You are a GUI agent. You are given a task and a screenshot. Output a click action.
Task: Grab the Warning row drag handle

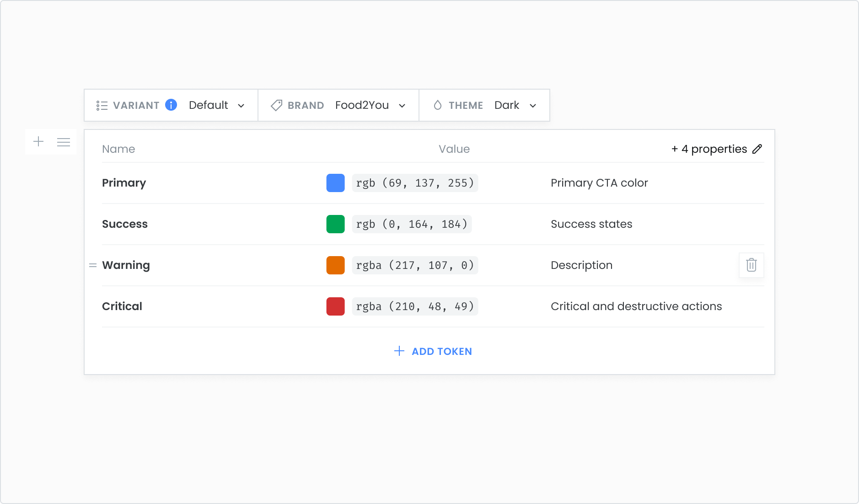[x=93, y=265]
